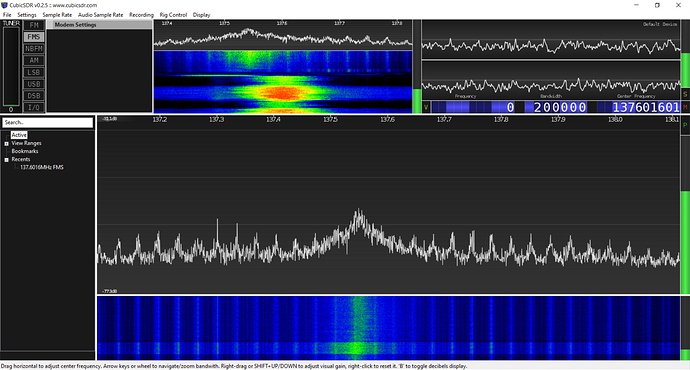
Task: Select DSB demodulator mode
Action: click(x=34, y=95)
